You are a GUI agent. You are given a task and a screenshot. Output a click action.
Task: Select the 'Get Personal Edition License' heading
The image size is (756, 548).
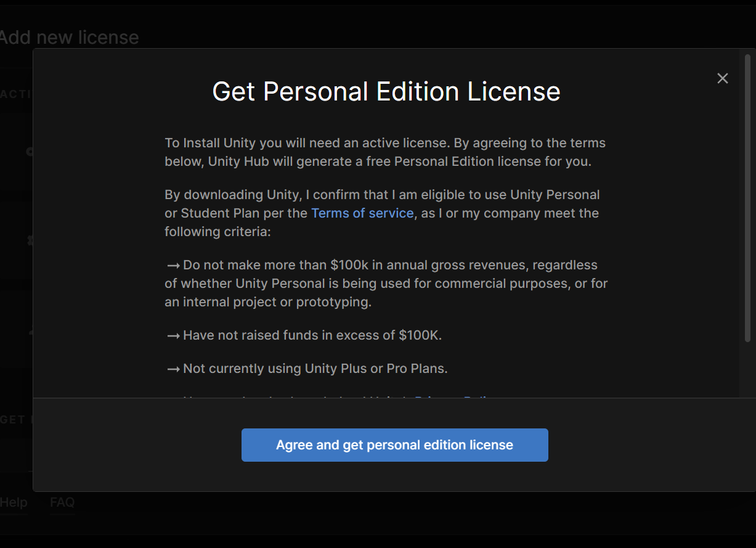[x=386, y=92]
